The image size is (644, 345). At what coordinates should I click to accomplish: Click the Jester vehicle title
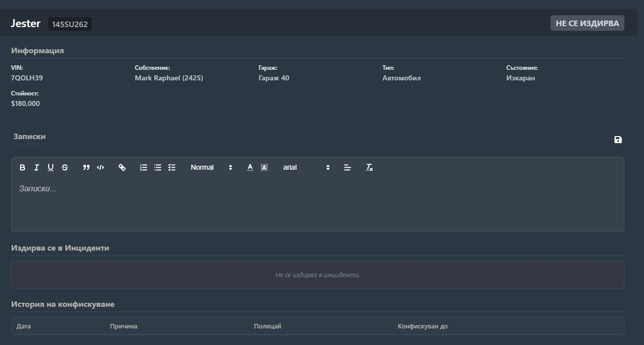[26, 23]
